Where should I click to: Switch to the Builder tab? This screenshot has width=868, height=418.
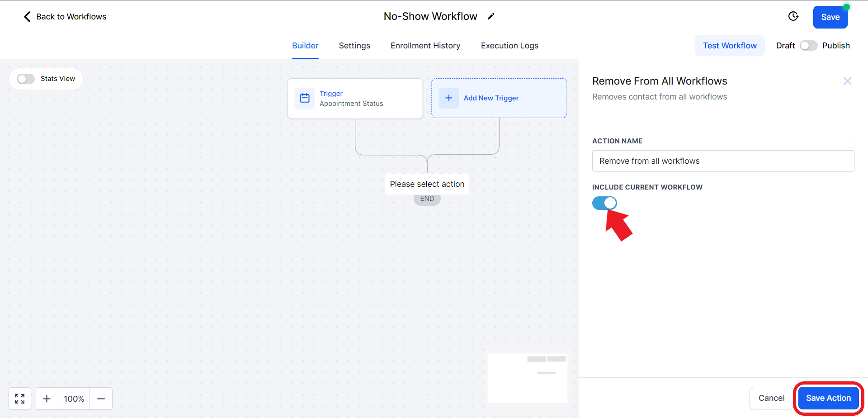coord(305,46)
